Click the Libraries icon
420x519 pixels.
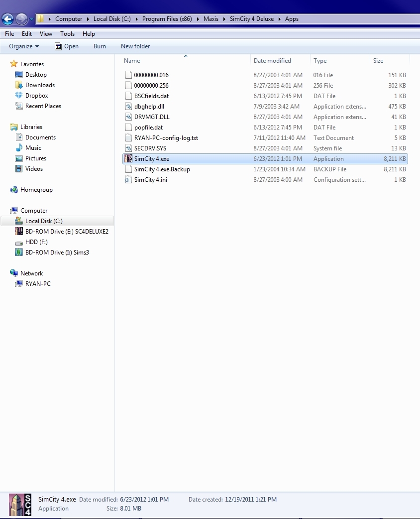(13, 127)
